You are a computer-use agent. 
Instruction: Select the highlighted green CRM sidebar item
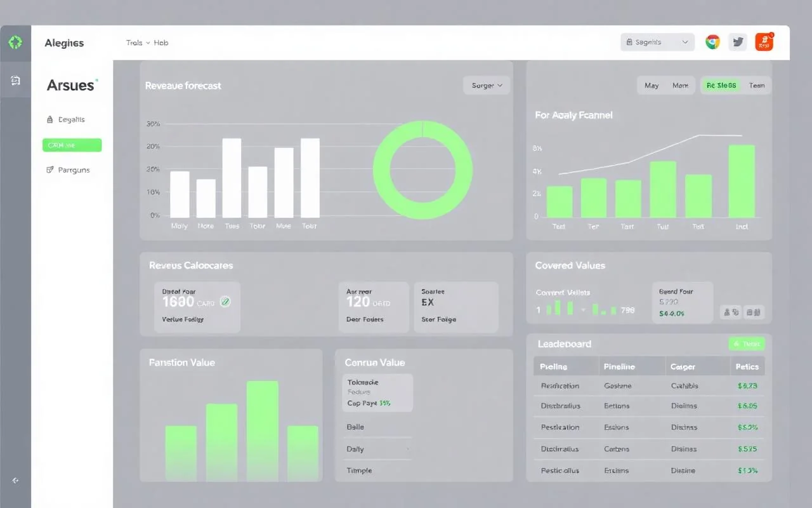click(x=72, y=145)
